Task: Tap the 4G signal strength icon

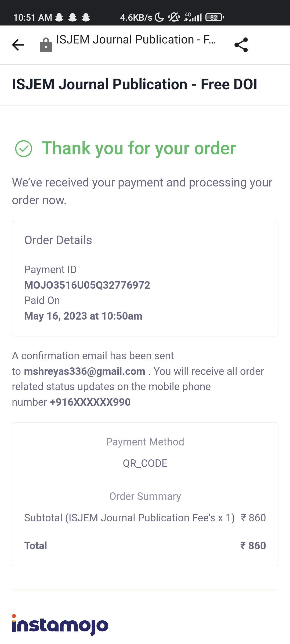Action: pyautogui.click(x=193, y=17)
